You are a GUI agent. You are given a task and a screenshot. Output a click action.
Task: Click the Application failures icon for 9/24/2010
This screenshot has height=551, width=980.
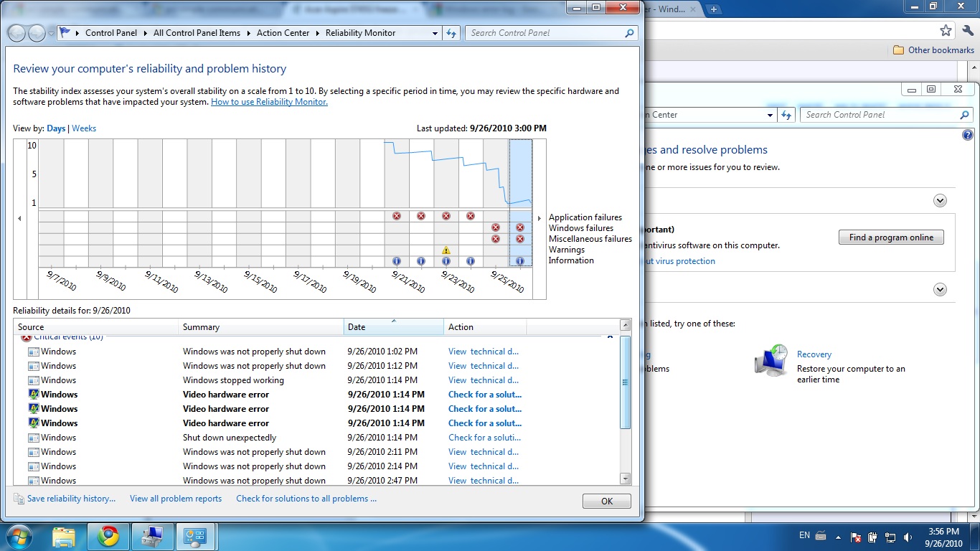pos(471,216)
